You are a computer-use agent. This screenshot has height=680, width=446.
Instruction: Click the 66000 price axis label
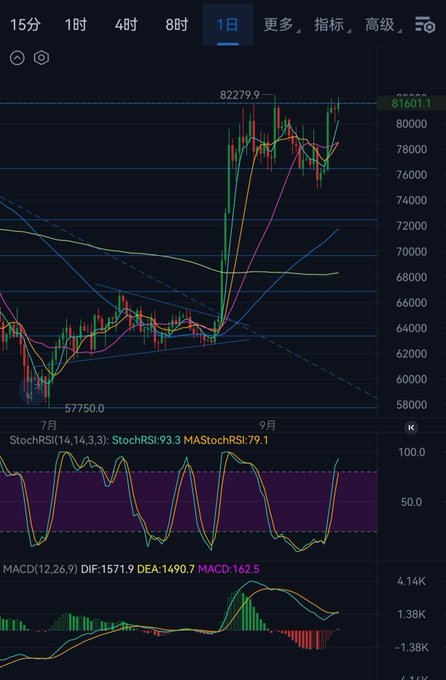coord(411,302)
